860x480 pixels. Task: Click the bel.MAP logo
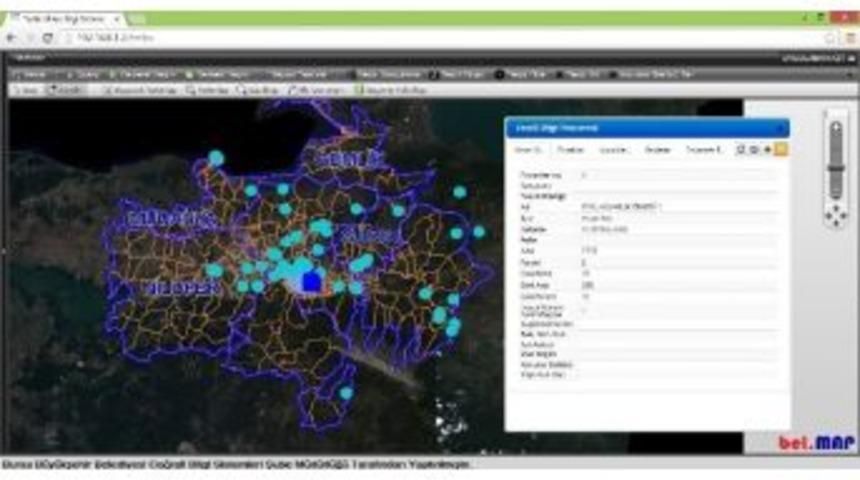click(814, 442)
